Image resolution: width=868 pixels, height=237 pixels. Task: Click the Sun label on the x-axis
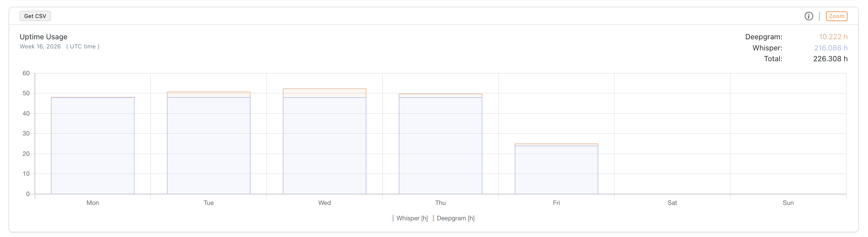[788, 203]
